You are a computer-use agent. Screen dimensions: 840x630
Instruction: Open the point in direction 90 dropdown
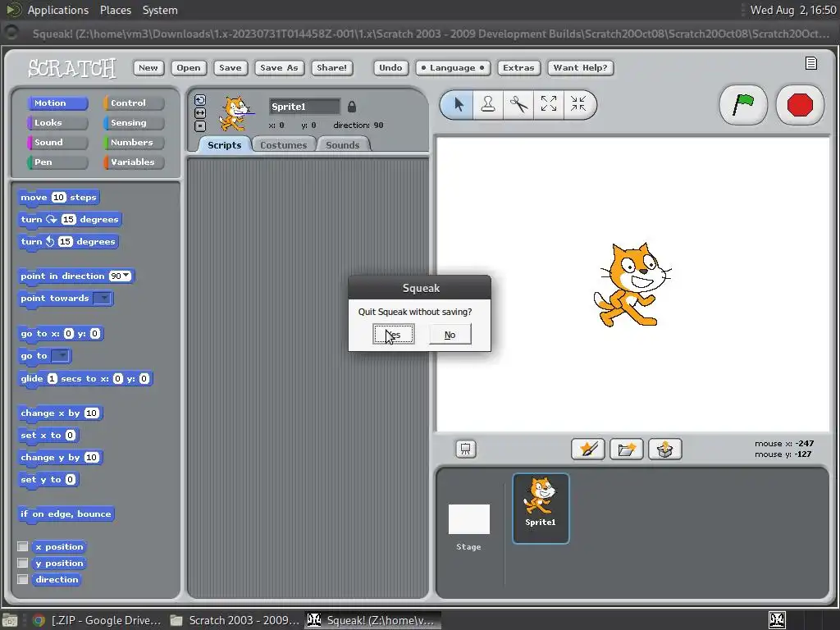(x=126, y=276)
